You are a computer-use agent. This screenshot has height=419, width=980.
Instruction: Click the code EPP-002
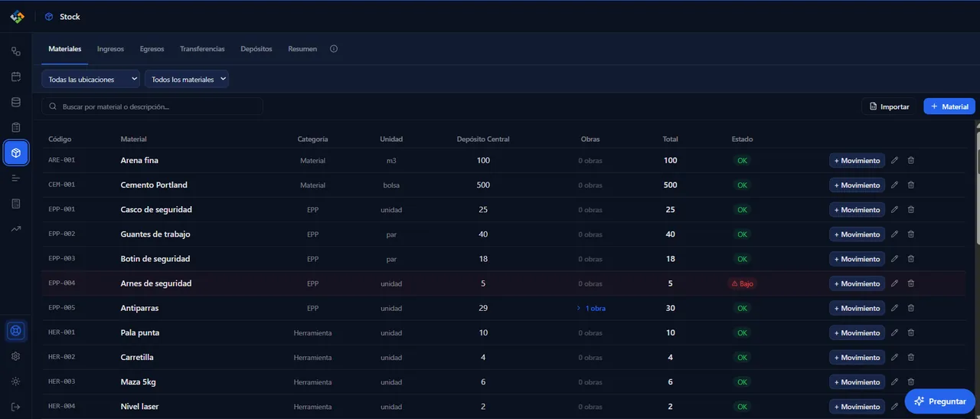[x=61, y=234]
